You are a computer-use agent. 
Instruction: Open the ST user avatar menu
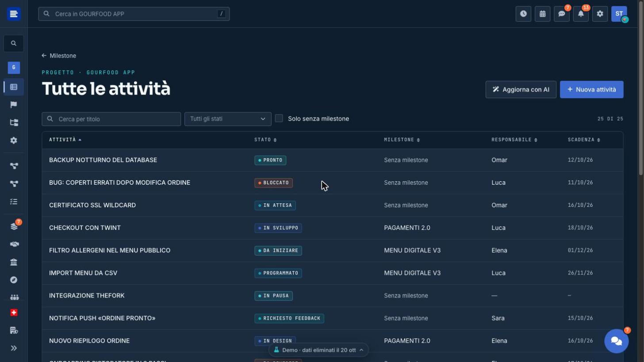tap(619, 14)
